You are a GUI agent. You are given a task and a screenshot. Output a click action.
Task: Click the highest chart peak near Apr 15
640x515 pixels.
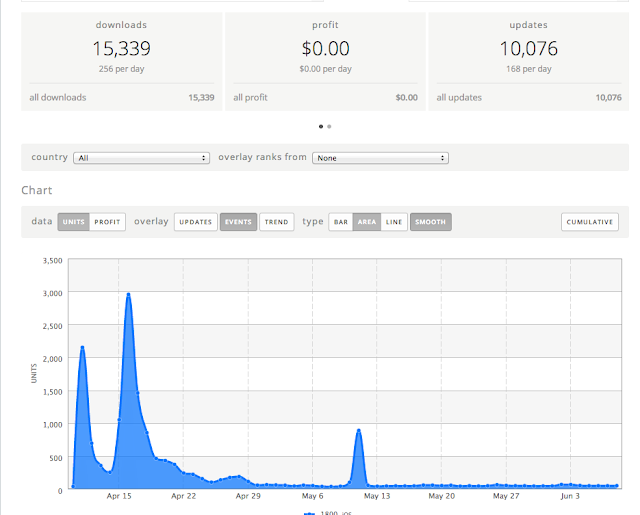tap(128, 294)
